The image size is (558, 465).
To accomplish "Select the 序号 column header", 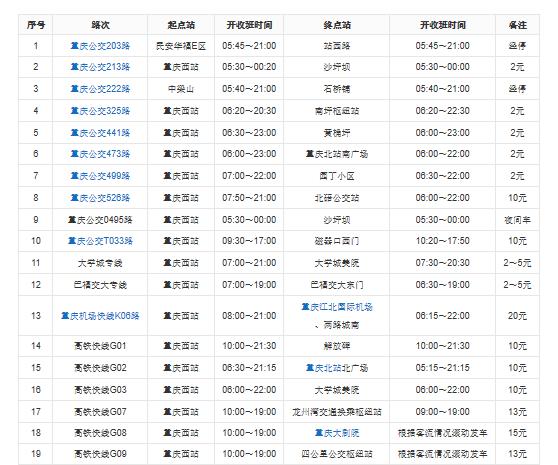I will pyautogui.click(x=36, y=25).
